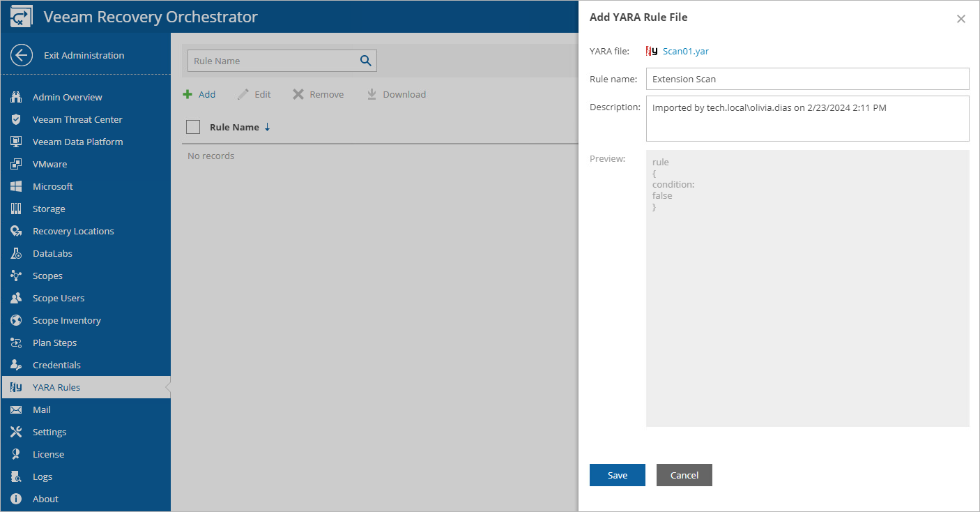Click the Scopes sidebar icon
Screen dimensions: 980x512
coord(17,276)
